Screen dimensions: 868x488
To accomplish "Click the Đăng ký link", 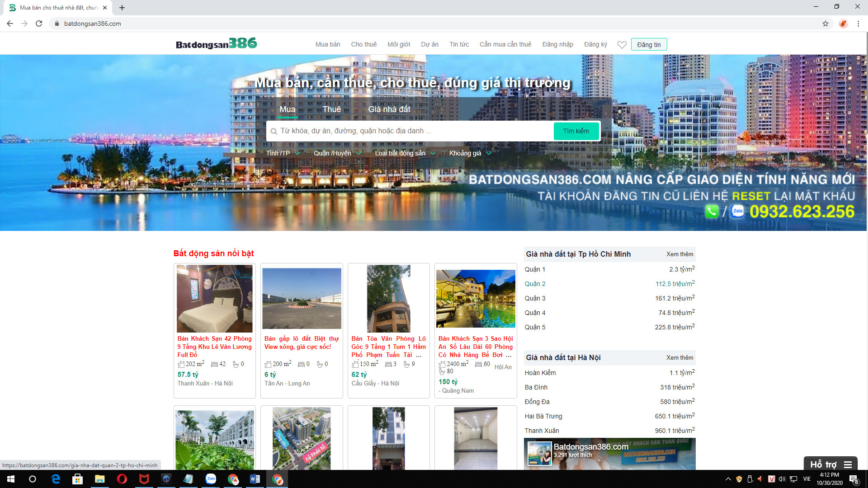I will click(x=595, y=44).
